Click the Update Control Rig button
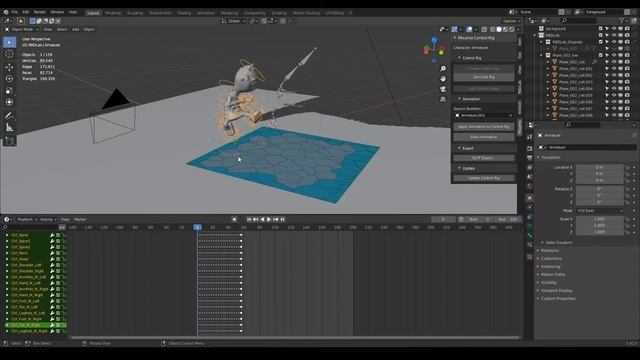Screen dimensions: 640x360 [484, 178]
